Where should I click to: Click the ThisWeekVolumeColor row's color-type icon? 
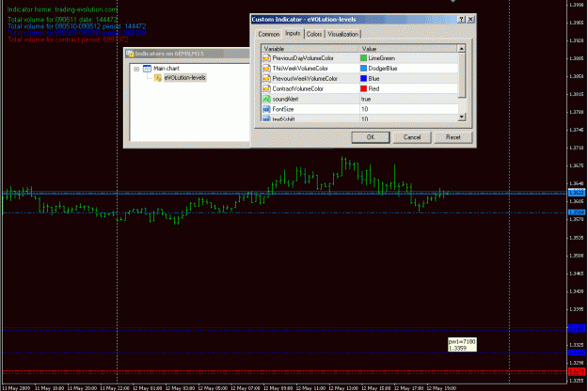pos(266,69)
